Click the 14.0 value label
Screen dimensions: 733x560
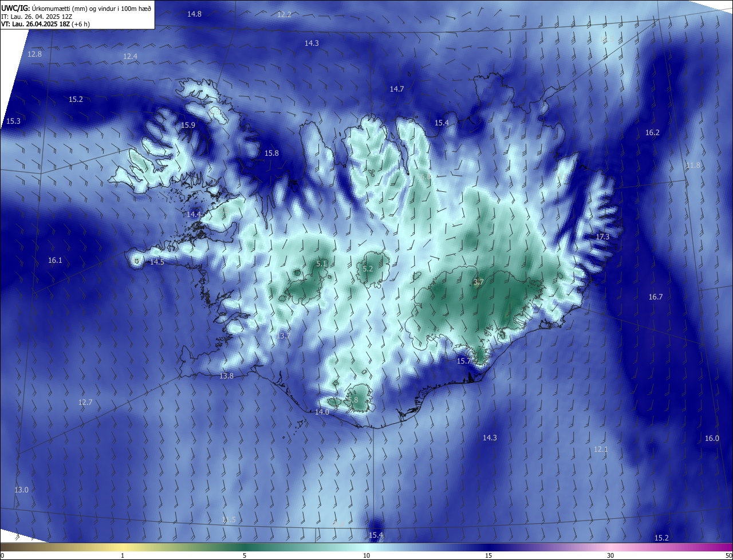tap(322, 412)
